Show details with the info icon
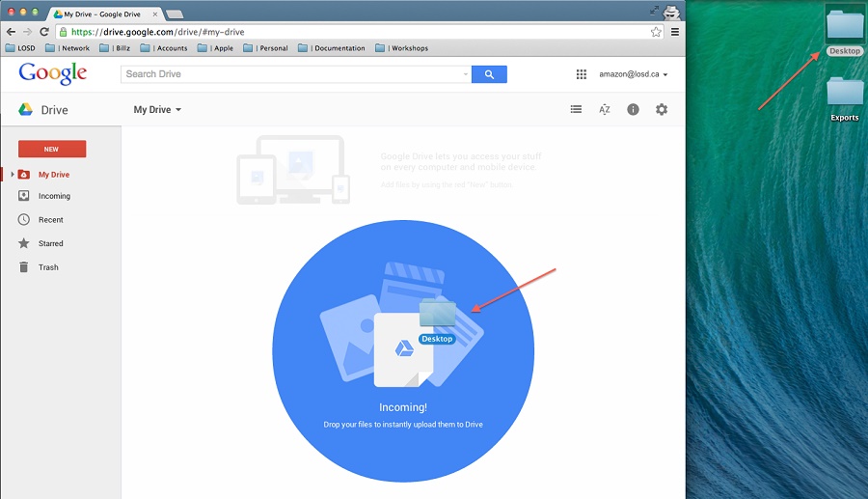 pyautogui.click(x=633, y=110)
